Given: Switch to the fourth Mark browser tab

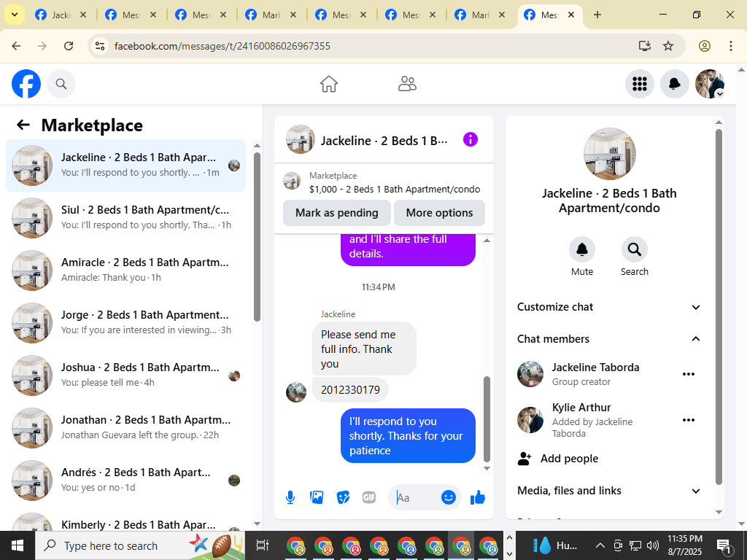Looking at the screenshot, I should pos(271,15).
